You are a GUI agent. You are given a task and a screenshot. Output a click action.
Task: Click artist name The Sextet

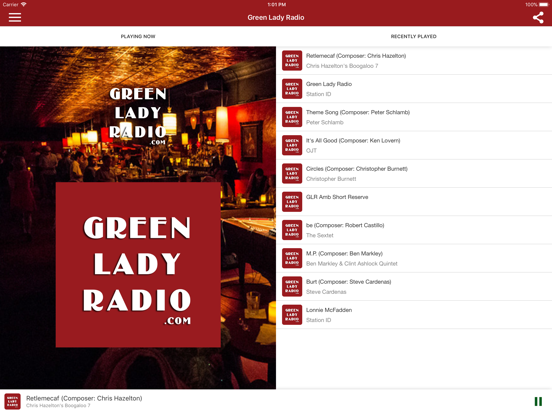319,236
